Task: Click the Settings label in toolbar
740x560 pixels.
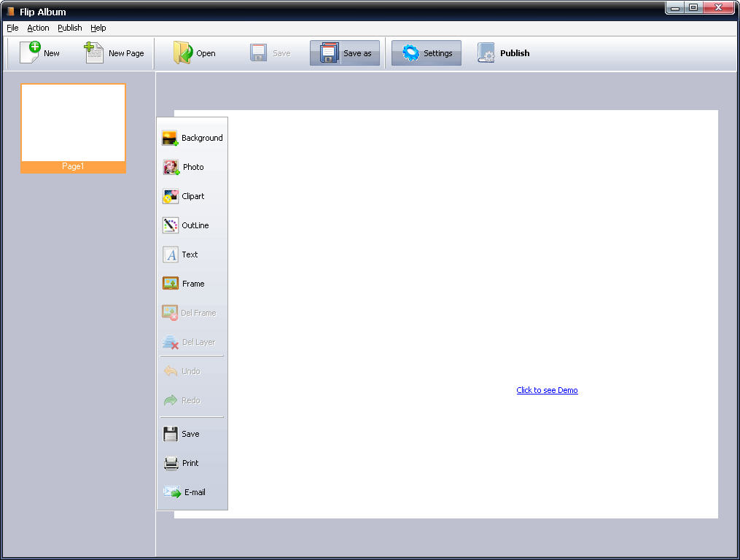Action: [438, 53]
